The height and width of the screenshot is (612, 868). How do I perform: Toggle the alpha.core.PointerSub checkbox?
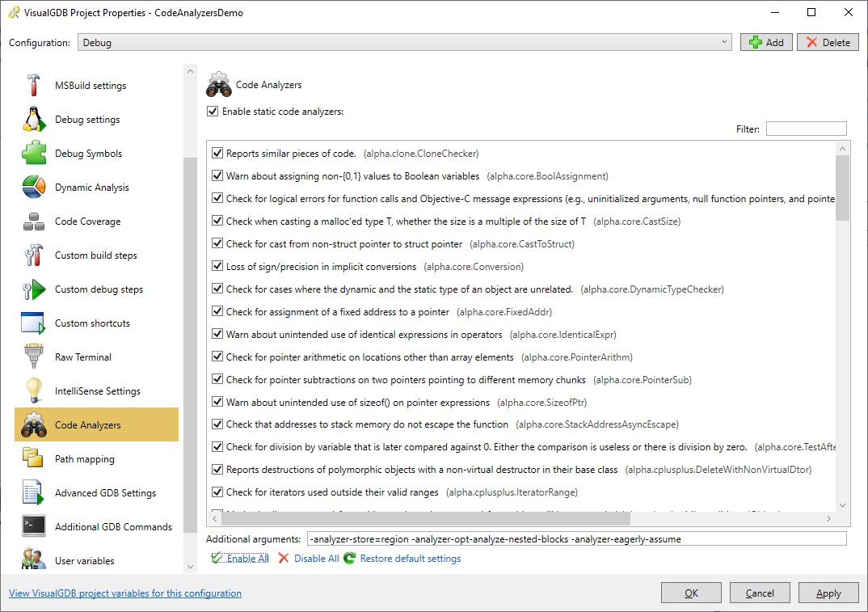(217, 379)
